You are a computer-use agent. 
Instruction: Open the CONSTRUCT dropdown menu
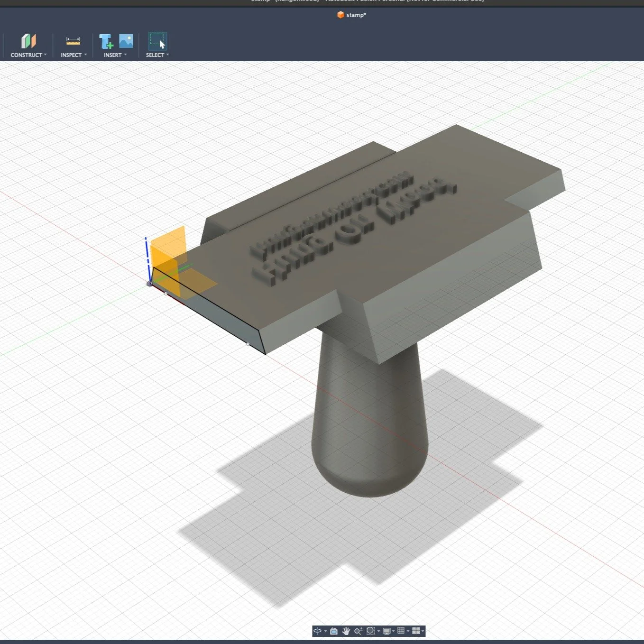pos(28,55)
